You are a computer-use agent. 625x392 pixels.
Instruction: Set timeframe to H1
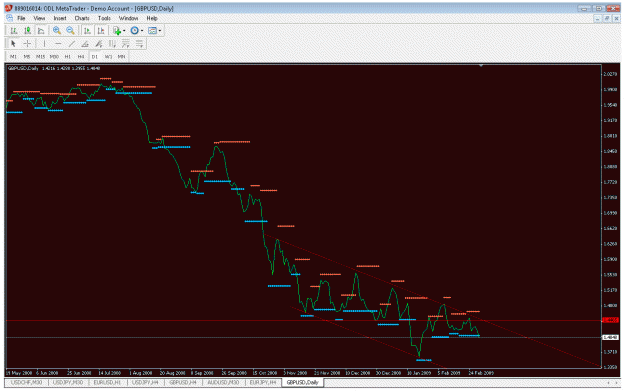(67, 57)
